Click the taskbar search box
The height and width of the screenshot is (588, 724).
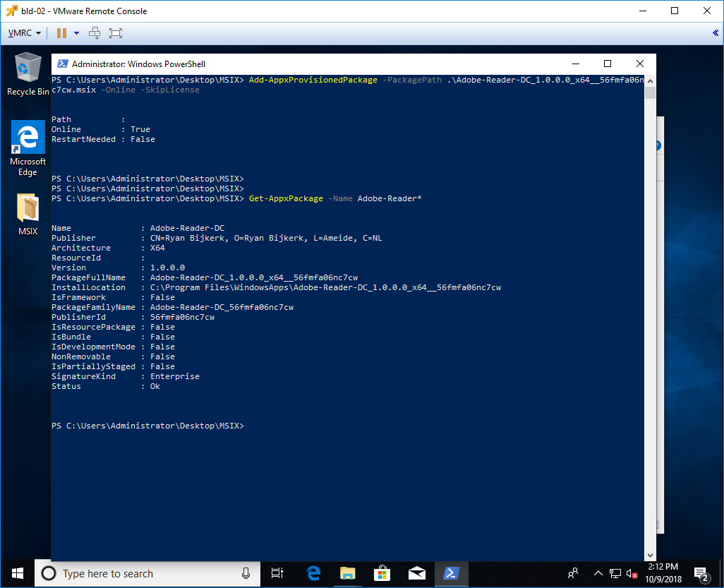tap(147, 574)
